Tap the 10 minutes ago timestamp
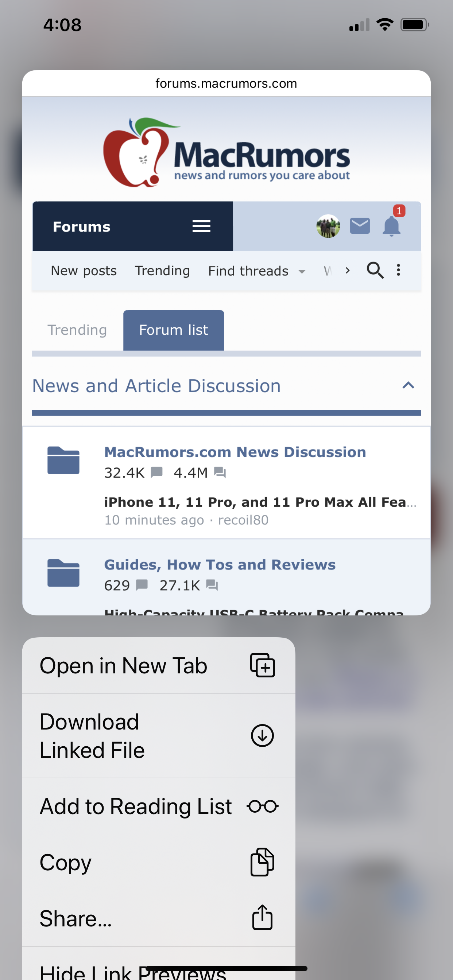 tap(154, 520)
